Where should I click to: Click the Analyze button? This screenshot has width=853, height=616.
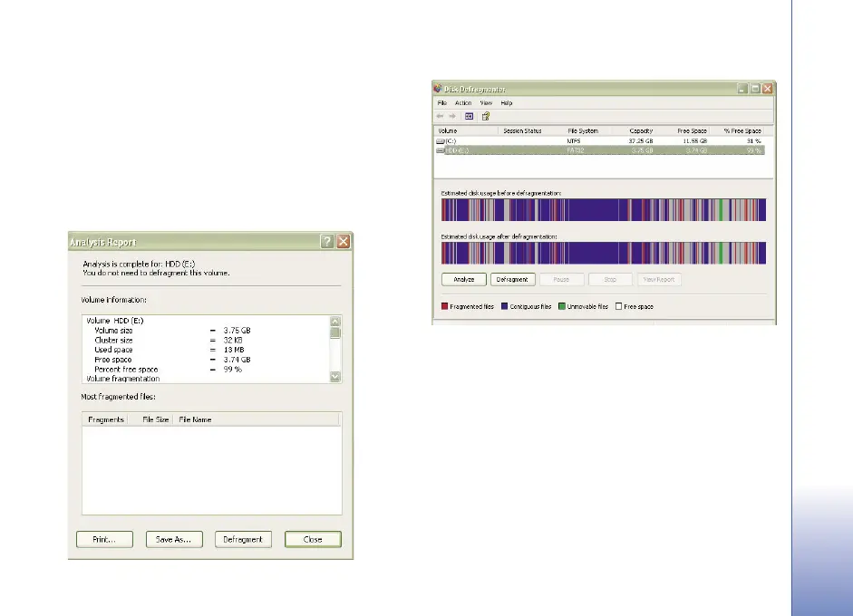click(464, 279)
